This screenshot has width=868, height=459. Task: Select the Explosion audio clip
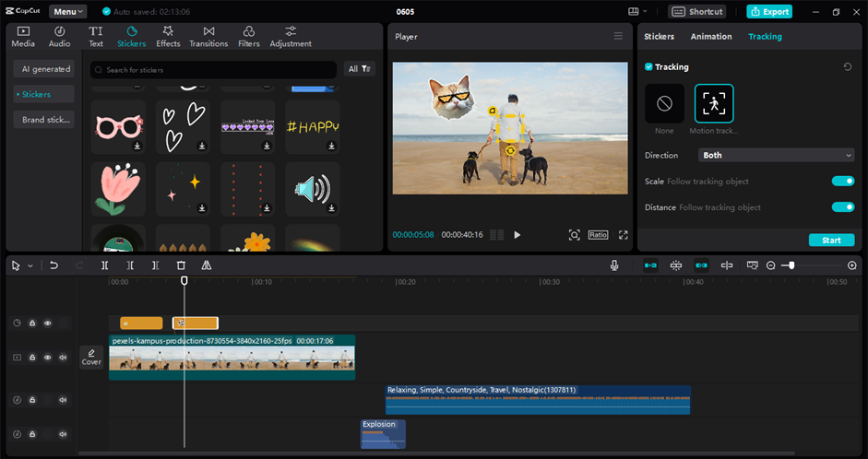(x=383, y=434)
